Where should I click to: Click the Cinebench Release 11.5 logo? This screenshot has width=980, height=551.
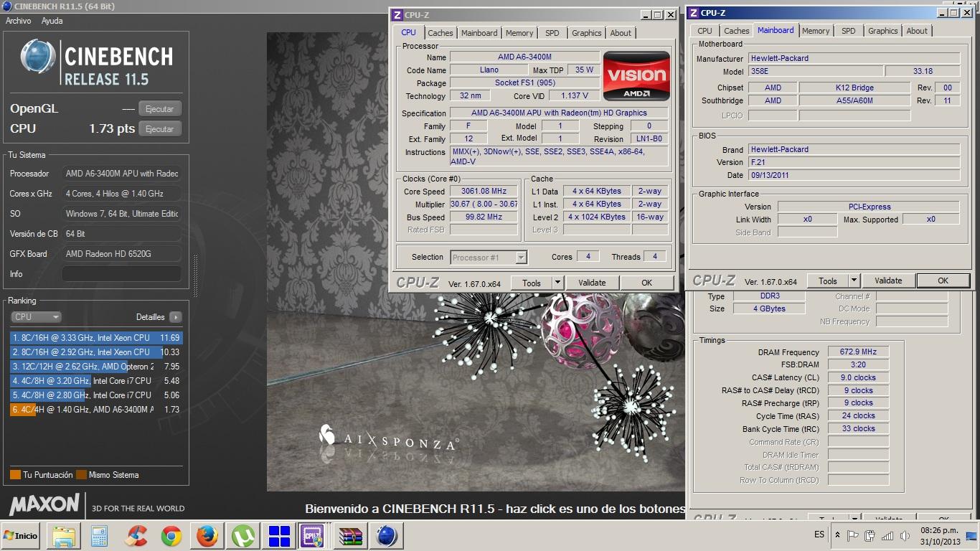coord(97,62)
